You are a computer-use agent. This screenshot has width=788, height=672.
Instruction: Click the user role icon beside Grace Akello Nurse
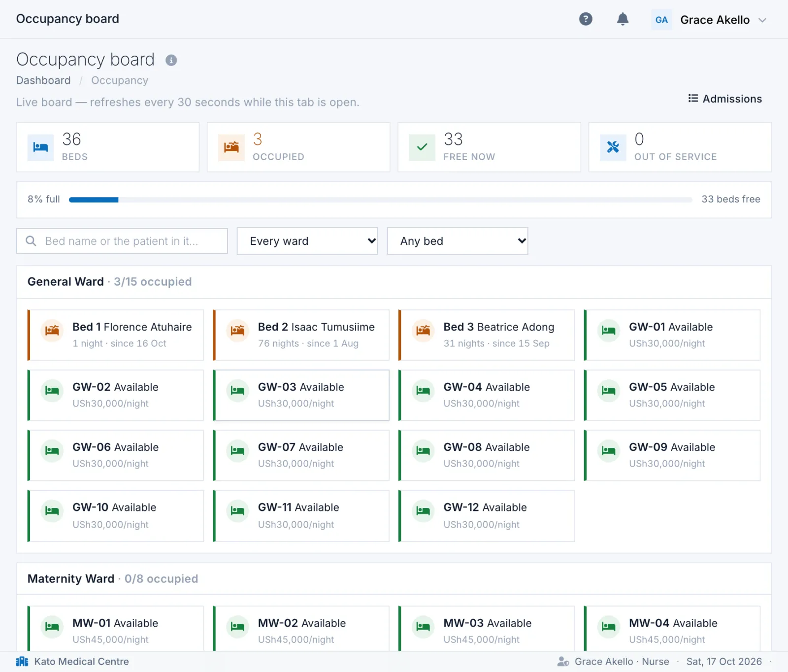click(563, 662)
